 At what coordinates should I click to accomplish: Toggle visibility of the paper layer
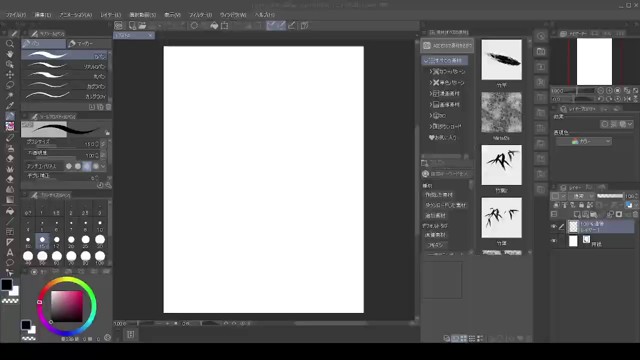(554, 241)
